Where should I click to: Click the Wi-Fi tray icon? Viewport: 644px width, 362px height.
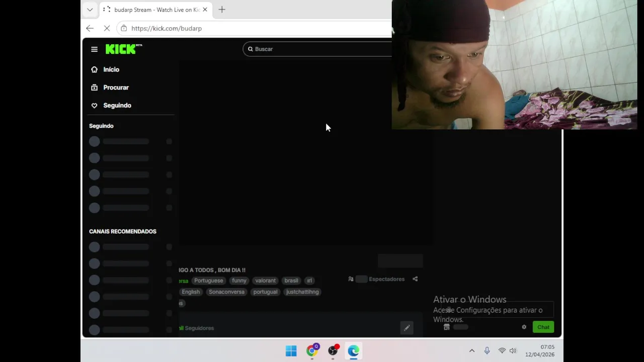pyautogui.click(x=502, y=351)
